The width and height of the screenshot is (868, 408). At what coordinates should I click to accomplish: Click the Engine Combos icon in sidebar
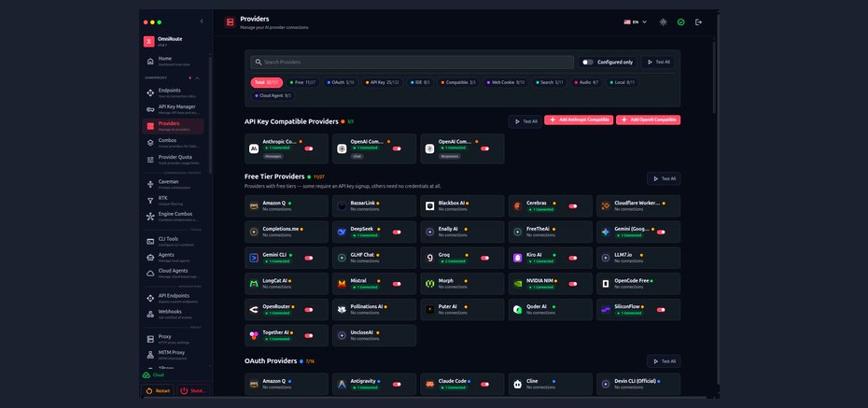point(150,217)
